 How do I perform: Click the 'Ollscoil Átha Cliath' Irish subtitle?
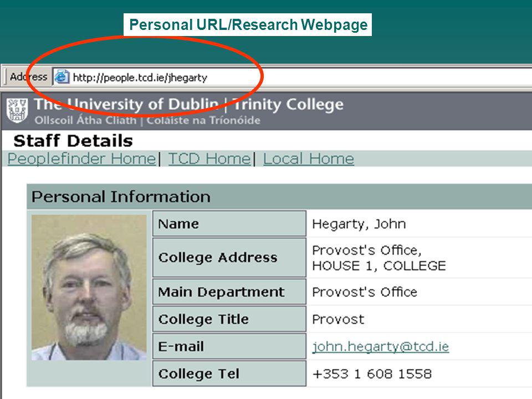click(x=85, y=120)
